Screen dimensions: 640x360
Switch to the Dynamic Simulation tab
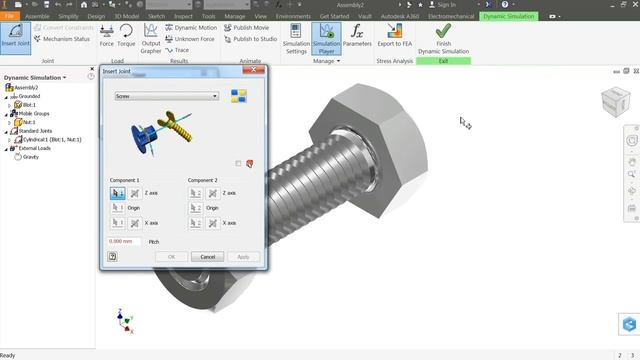click(509, 16)
